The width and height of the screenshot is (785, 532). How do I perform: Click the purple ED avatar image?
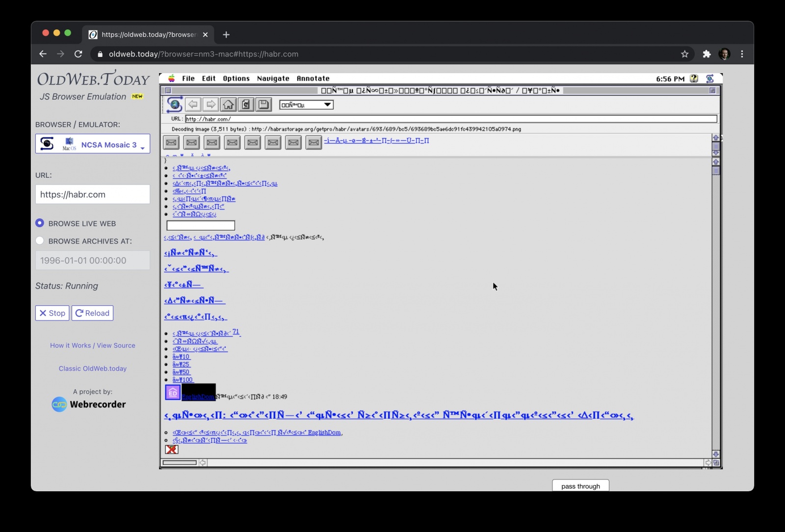173,393
